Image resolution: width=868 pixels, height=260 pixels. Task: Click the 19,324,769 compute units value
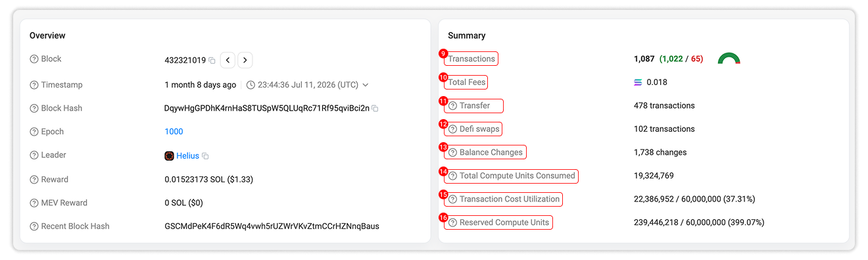(654, 176)
